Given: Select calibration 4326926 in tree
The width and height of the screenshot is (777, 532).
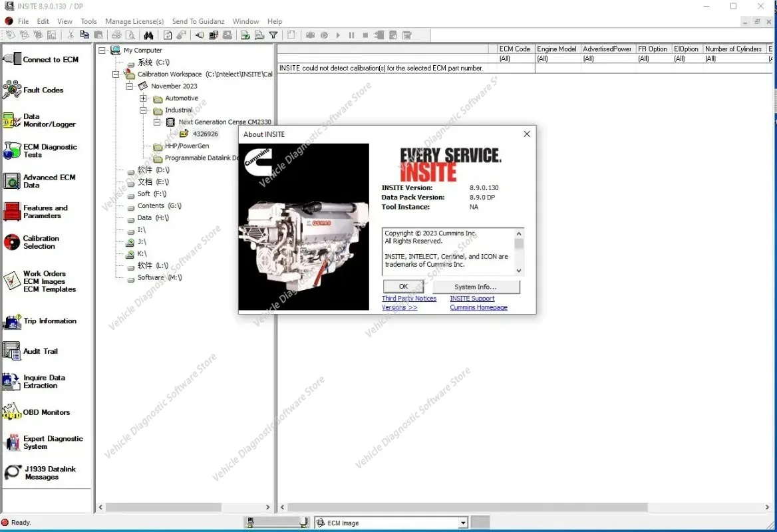Looking at the screenshot, I should pos(205,134).
